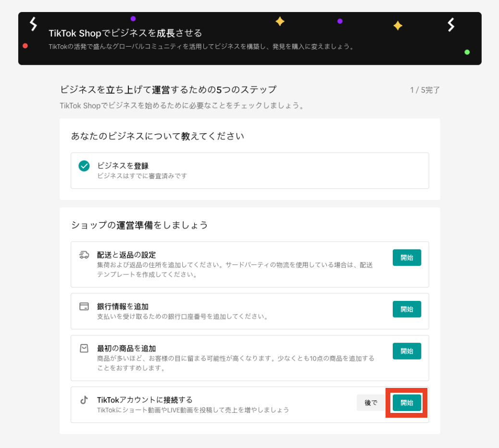Click the ビジネスを立ち上げて運営するための5つのステップ heading
The image size is (499, 448).
coord(168,90)
